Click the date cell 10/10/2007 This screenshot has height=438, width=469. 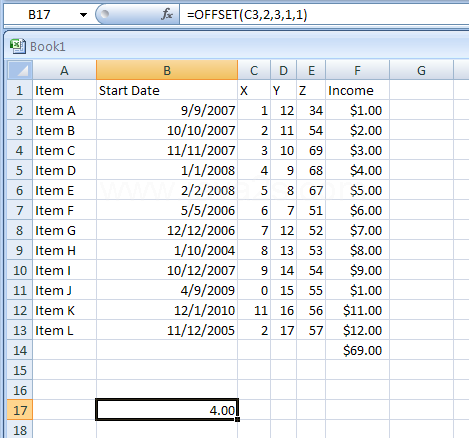click(x=167, y=130)
